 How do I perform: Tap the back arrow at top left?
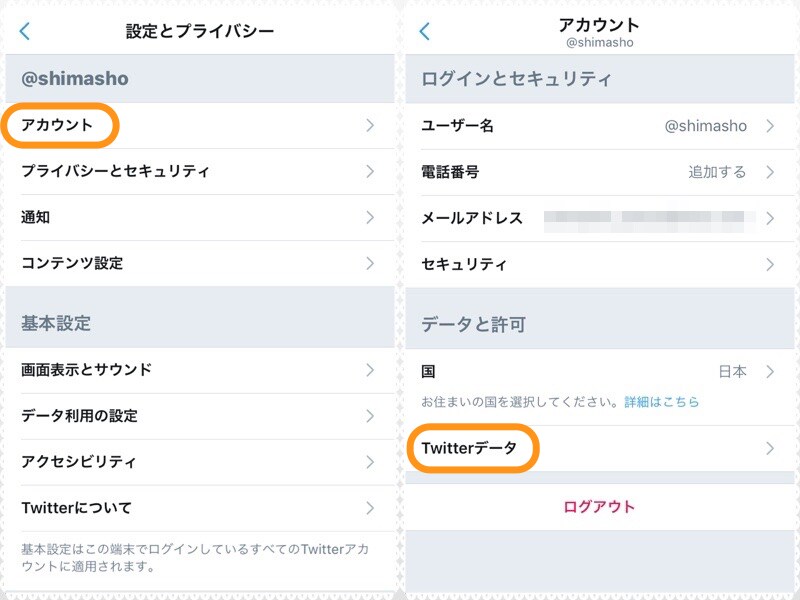pyautogui.click(x=22, y=31)
